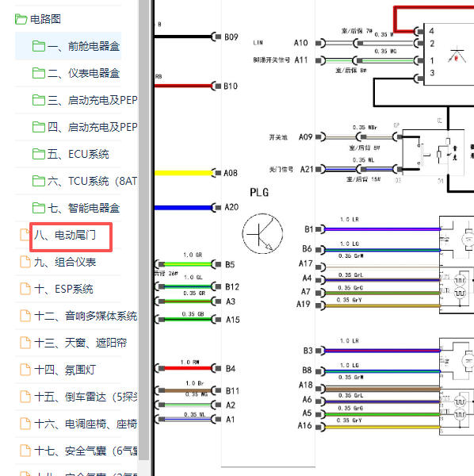This screenshot has height=476, width=474.
Task: Click pin label B11 on diagram
Action: pos(232,391)
